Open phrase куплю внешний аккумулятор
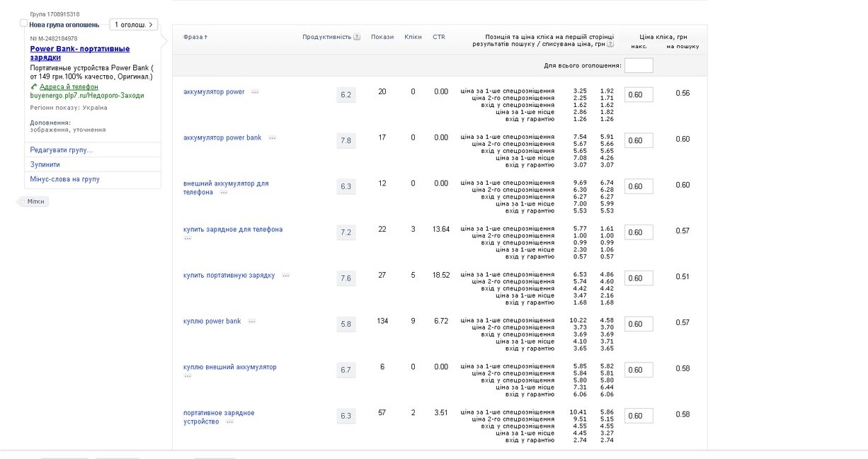Image resolution: width=868 pixels, height=459 pixels. tap(230, 367)
